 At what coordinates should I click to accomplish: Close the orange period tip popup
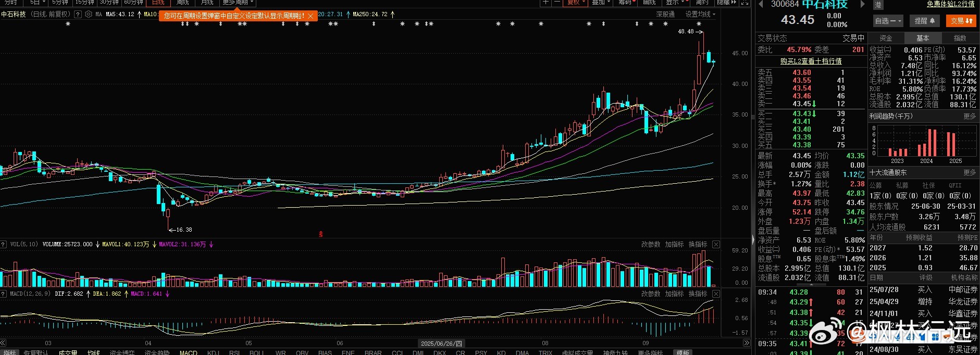click(311, 16)
